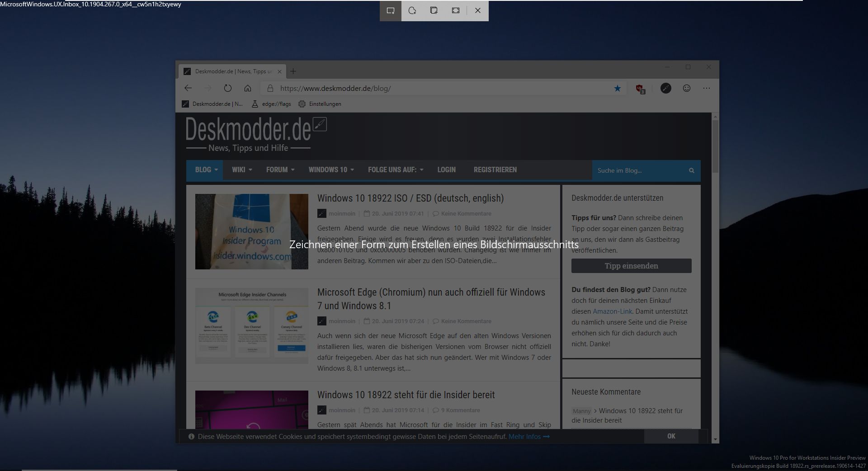Click the blog search magnifier icon
The width and height of the screenshot is (868, 471).
[x=691, y=170]
